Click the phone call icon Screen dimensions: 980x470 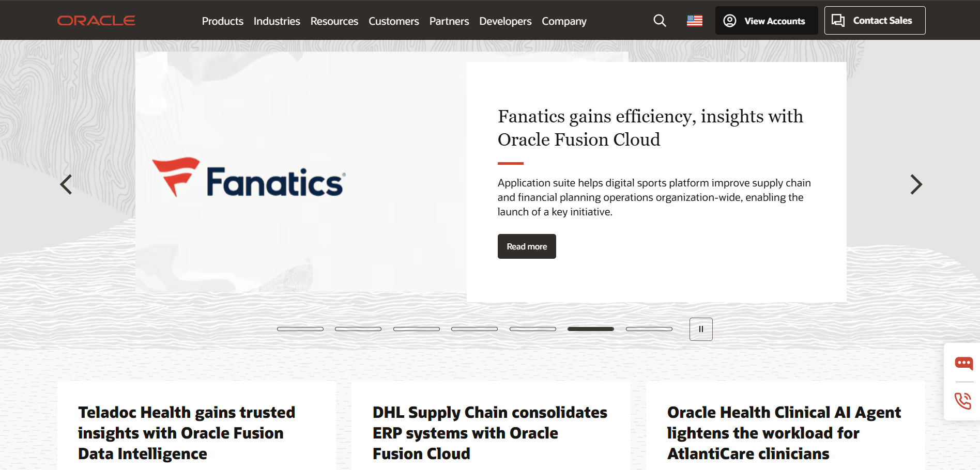[963, 401]
